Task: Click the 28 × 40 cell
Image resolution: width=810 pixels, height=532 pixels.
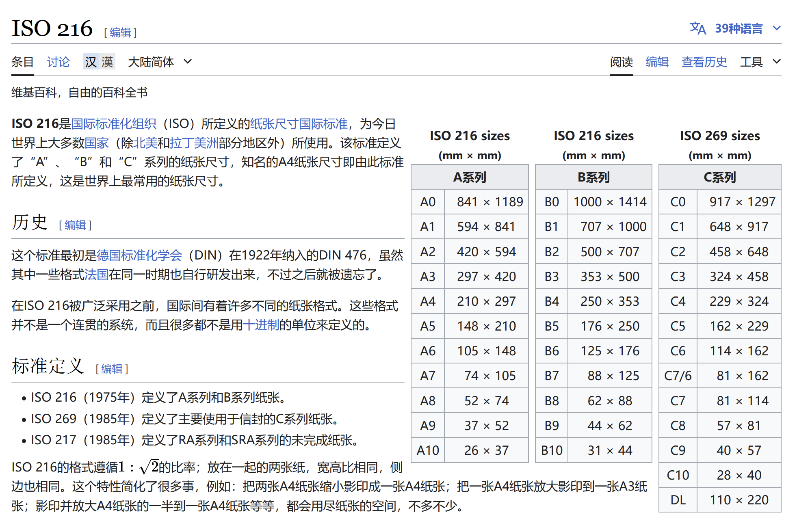Action: (739, 475)
